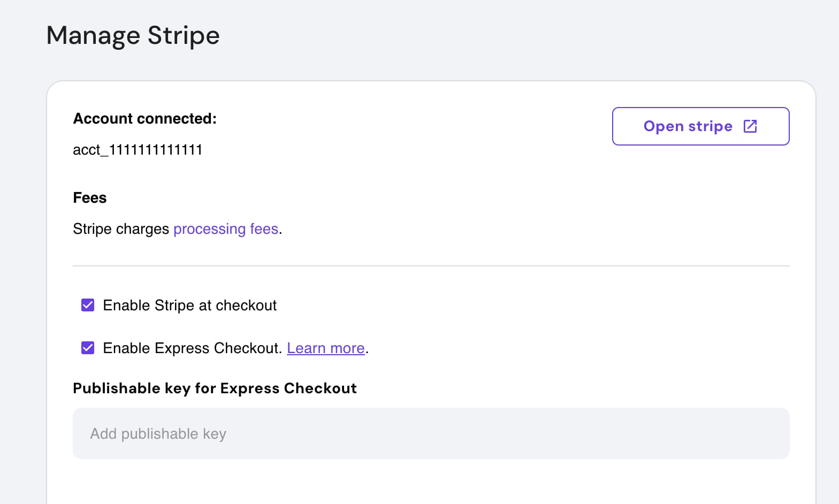Focus the publishable key input field
Image resolution: width=839 pixels, height=504 pixels.
pyautogui.click(x=431, y=433)
